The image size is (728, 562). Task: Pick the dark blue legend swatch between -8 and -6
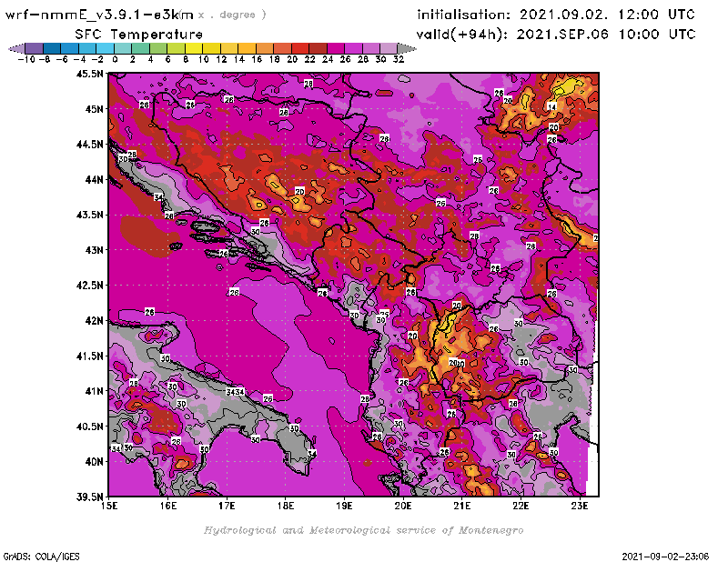tap(52, 48)
